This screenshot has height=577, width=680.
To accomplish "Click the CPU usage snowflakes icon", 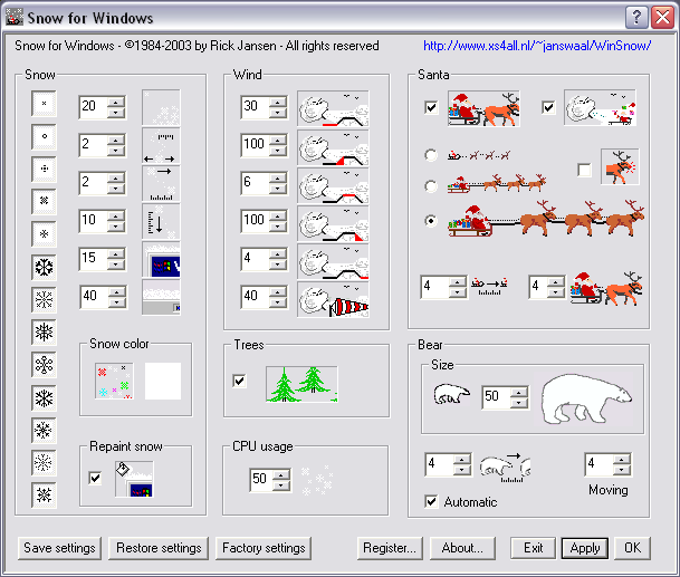I will (x=317, y=480).
